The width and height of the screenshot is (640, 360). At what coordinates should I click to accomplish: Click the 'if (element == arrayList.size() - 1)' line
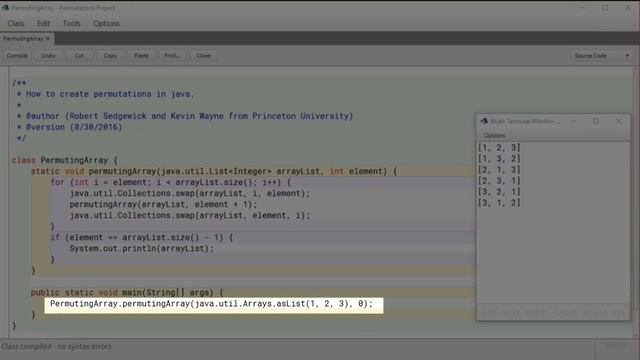point(142,238)
